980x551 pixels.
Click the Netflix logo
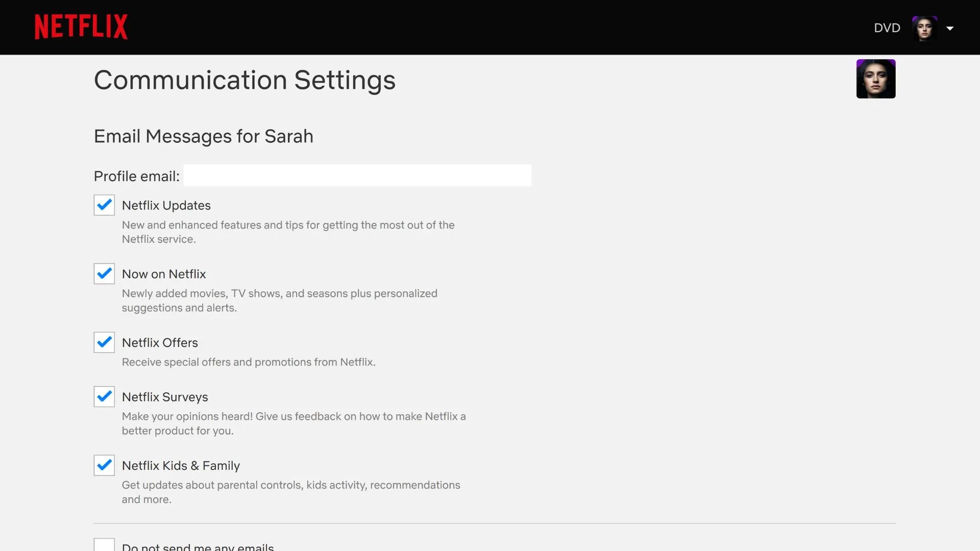coord(81,27)
